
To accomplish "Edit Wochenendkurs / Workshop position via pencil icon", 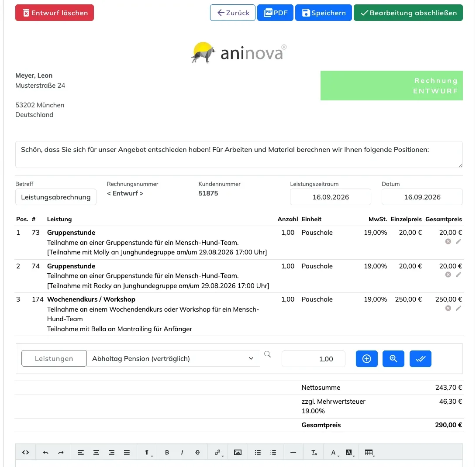I will (x=459, y=308).
